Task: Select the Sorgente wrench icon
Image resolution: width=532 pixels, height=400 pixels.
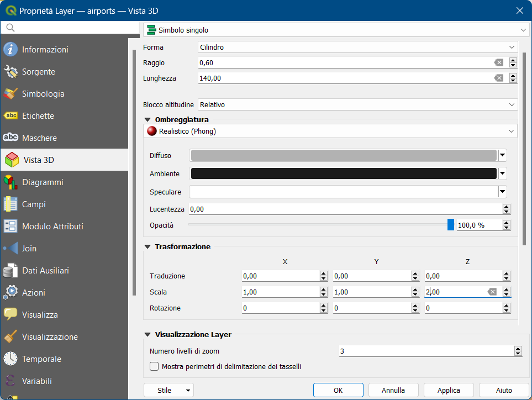Action: tap(10, 72)
